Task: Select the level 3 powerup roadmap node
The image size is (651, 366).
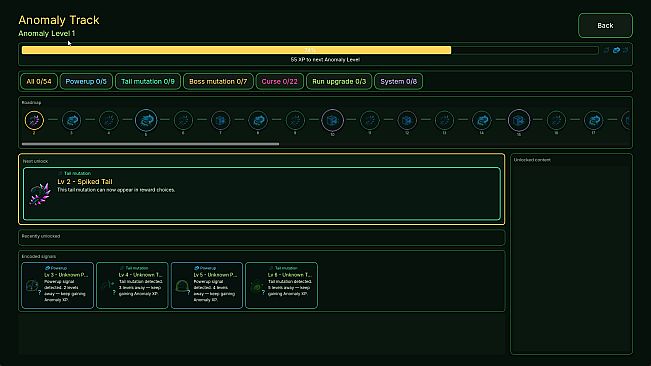Action: 71,120
